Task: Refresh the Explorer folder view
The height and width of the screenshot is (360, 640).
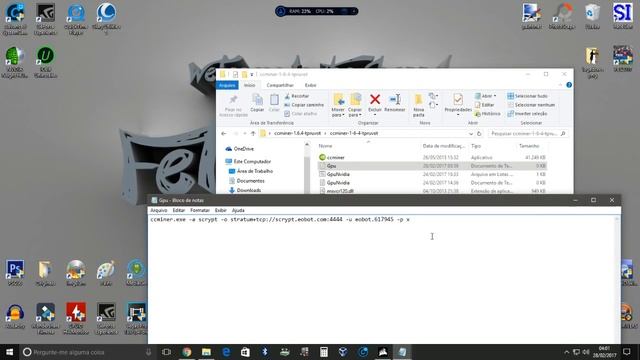Action: (479, 133)
